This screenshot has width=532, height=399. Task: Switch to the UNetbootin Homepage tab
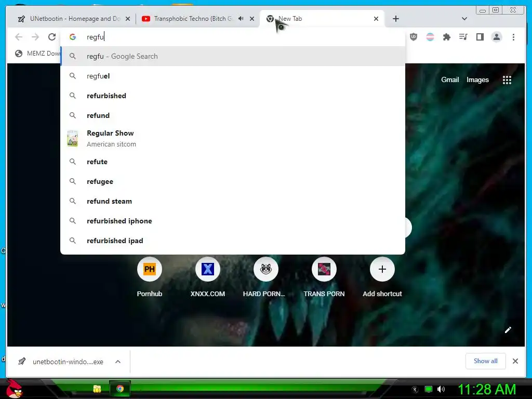pos(74,19)
